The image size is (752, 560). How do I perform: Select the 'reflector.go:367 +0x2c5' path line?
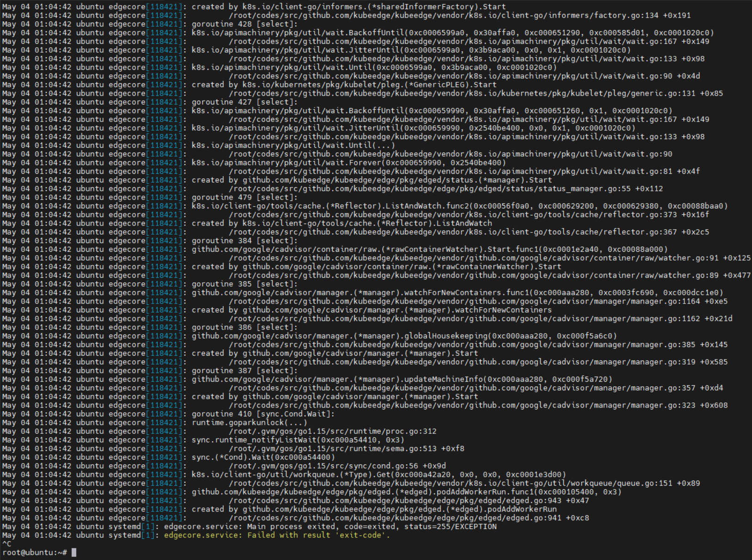pyautogui.click(x=356, y=232)
